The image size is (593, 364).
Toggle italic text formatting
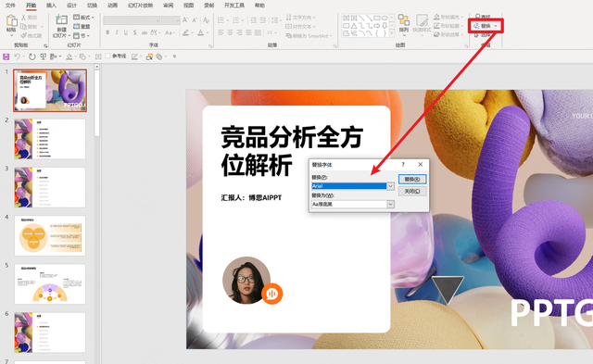tap(117, 33)
